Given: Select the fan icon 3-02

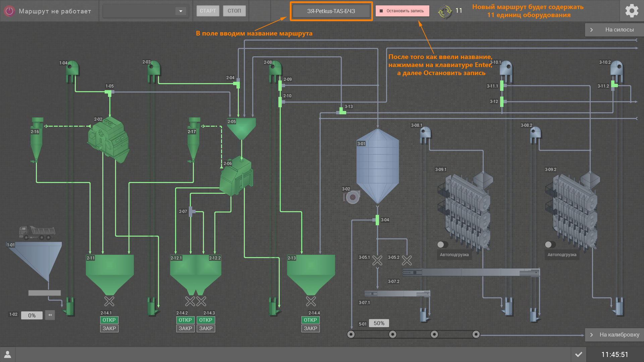Looking at the screenshot, I should coord(352,197).
